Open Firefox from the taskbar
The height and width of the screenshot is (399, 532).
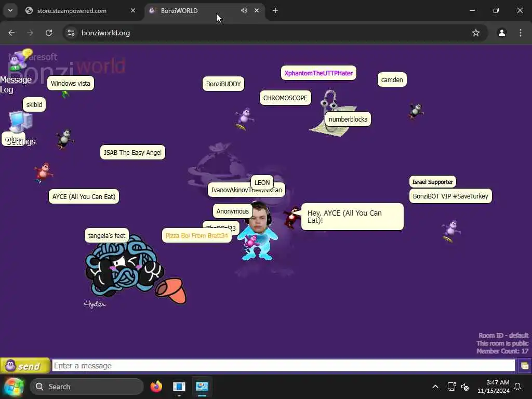(x=156, y=387)
